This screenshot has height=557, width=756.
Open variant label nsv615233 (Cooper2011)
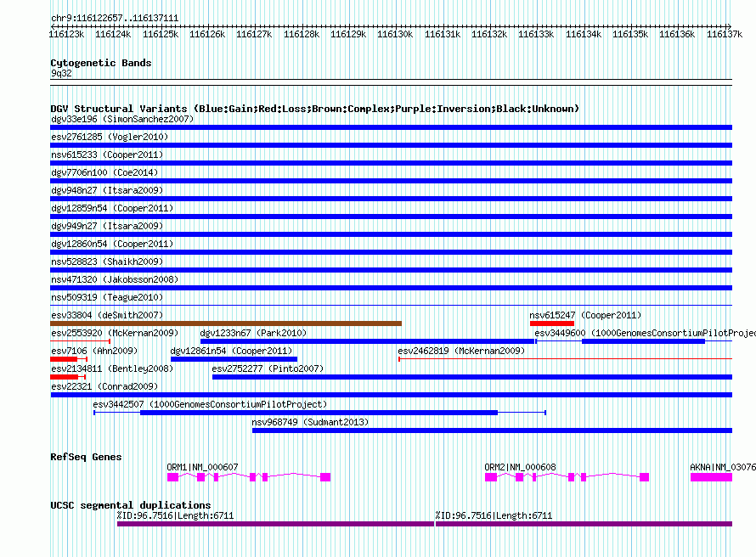(107, 155)
